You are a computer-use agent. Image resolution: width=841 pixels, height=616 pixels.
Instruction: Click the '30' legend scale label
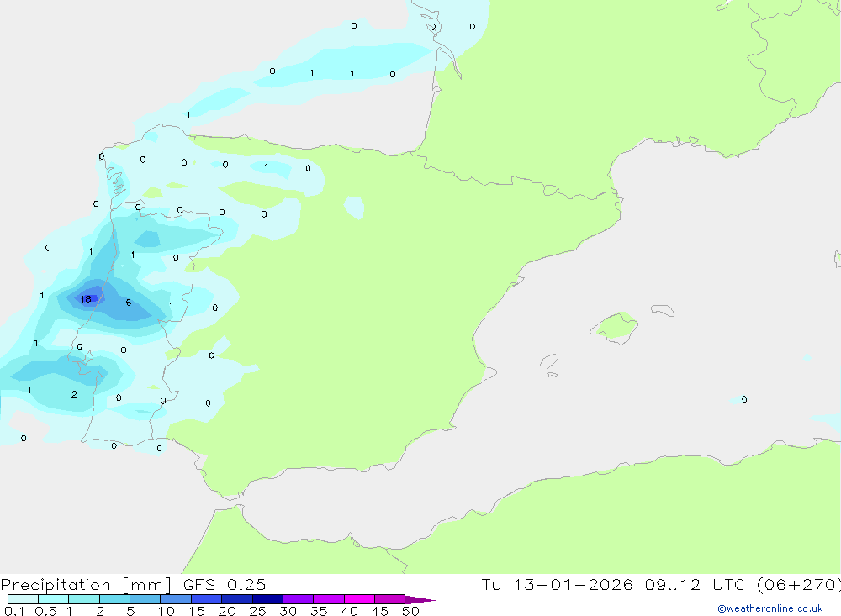[288, 611]
